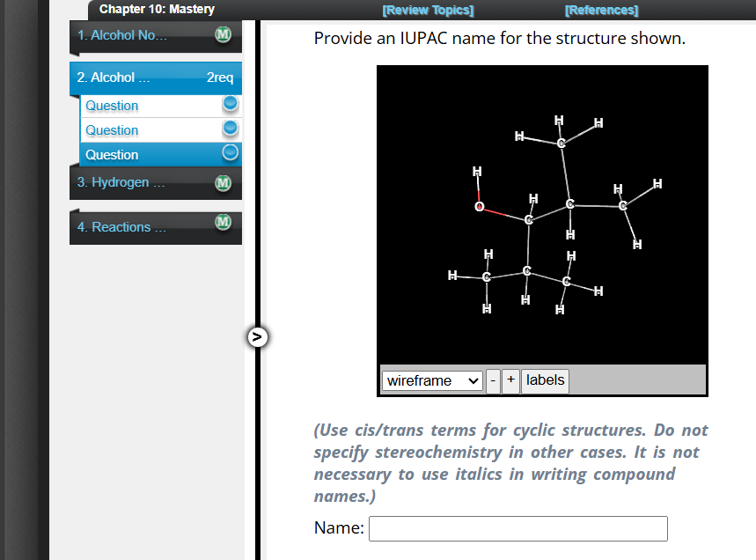
Task: Click the status circle beside the first Question
Action: pos(230,104)
